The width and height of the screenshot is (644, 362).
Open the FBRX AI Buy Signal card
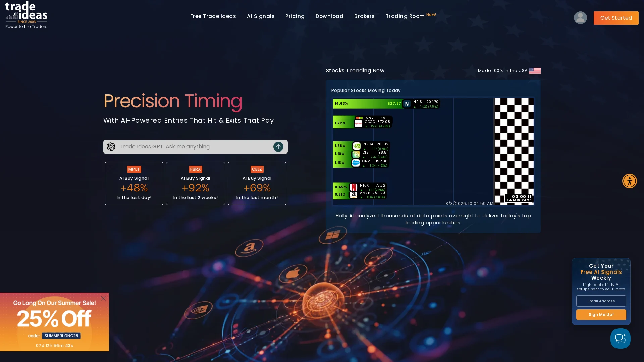click(x=196, y=183)
